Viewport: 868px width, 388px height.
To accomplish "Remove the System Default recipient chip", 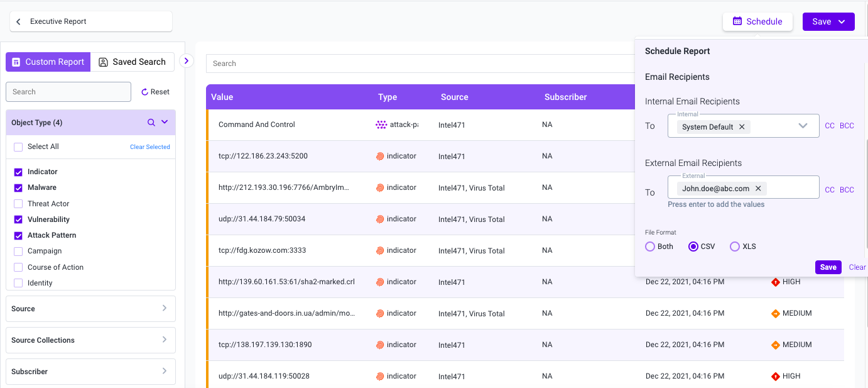I will (x=742, y=127).
